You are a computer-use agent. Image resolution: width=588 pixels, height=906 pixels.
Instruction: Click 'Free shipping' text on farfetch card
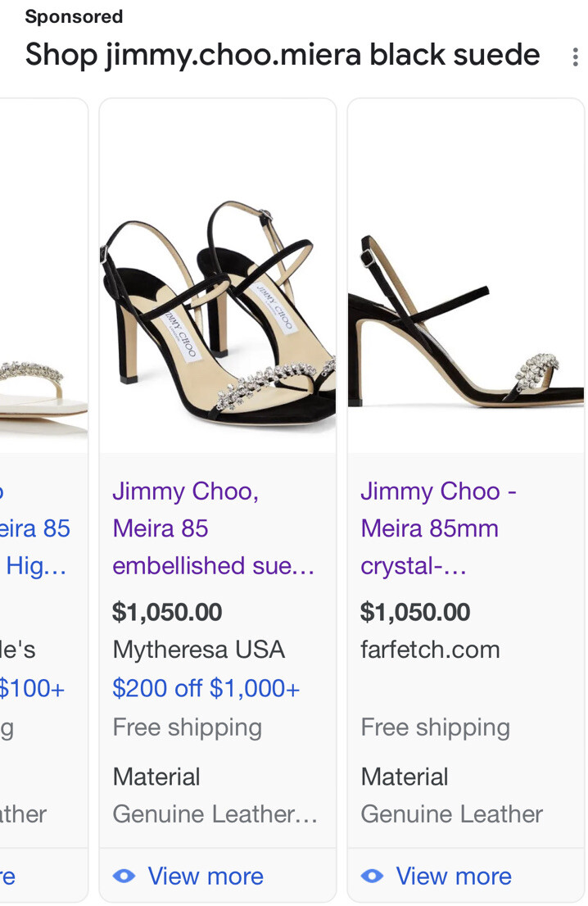point(435,727)
